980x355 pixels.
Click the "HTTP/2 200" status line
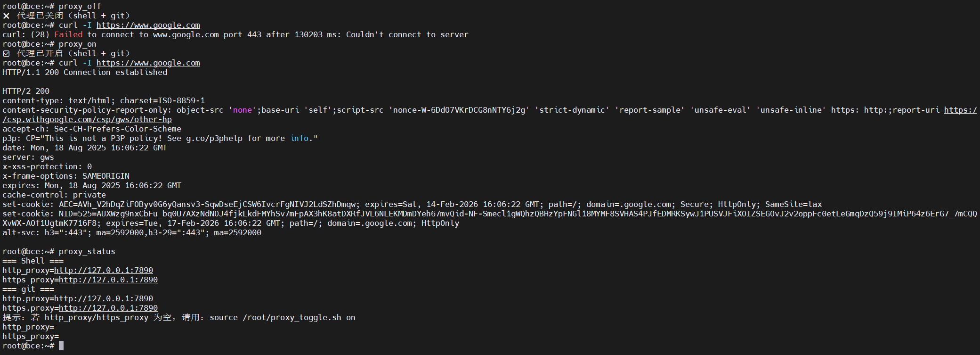[x=26, y=91]
